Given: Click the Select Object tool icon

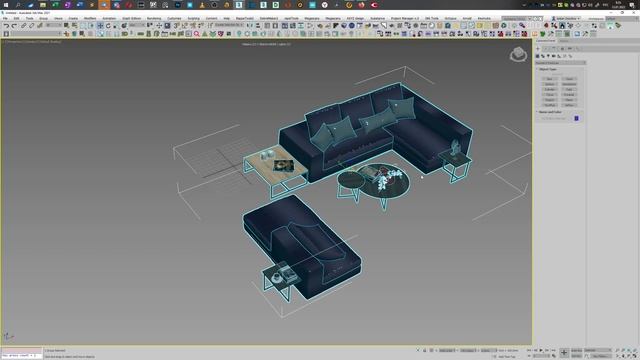Looking at the screenshot, I should 66,25.
